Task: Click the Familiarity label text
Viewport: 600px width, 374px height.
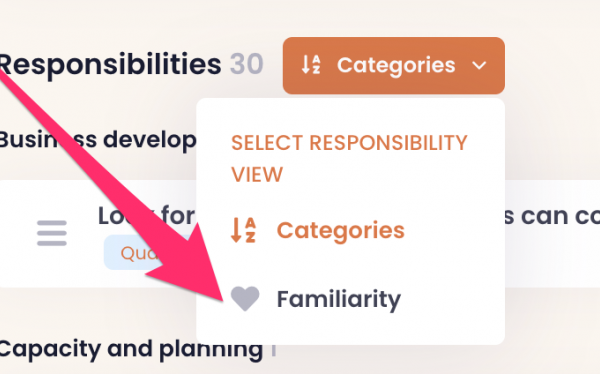Action: point(339,299)
